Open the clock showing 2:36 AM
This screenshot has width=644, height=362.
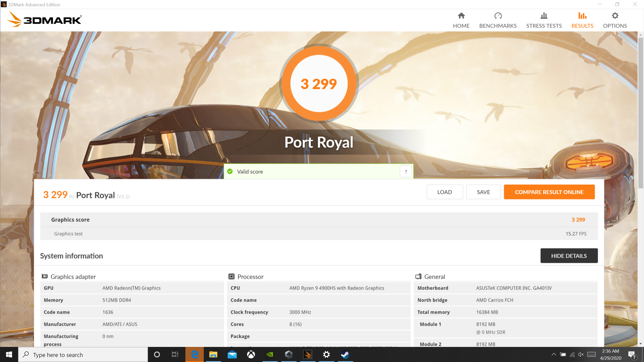(611, 355)
